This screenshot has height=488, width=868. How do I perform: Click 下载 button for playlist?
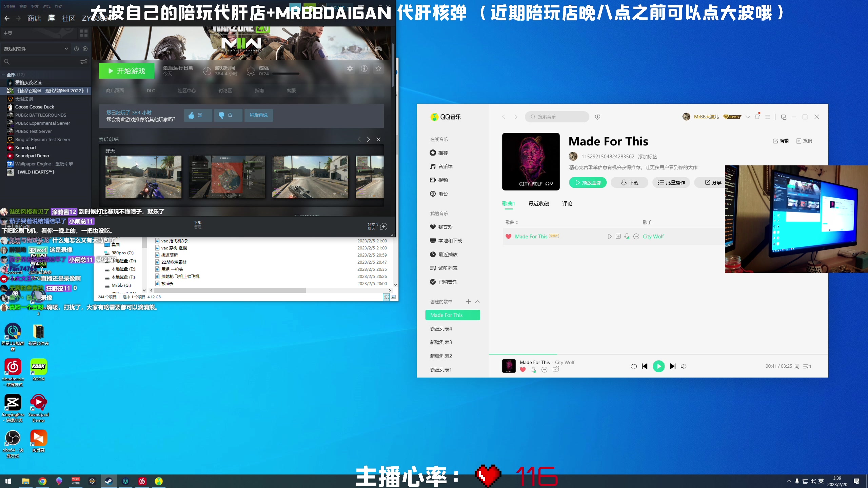(x=629, y=183)
